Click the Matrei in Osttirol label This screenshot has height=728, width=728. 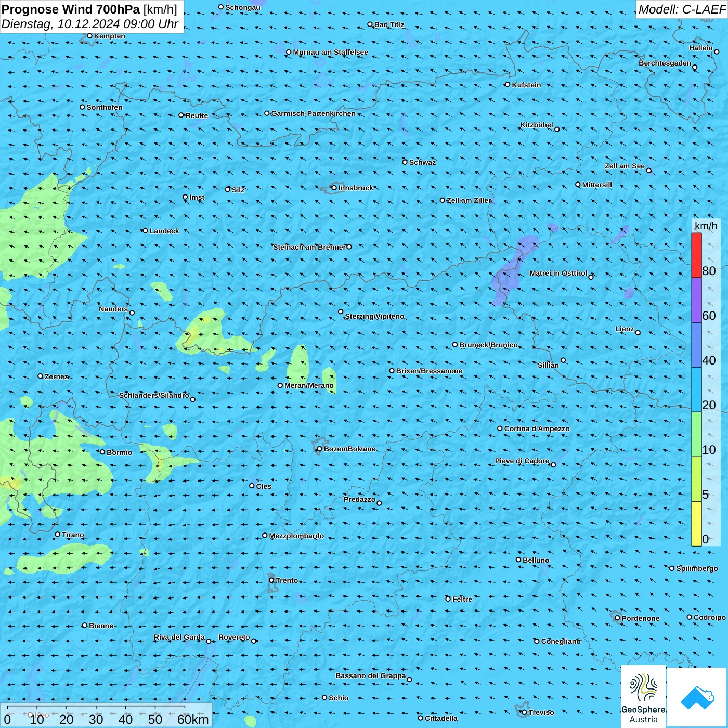[x=558, y=273]
